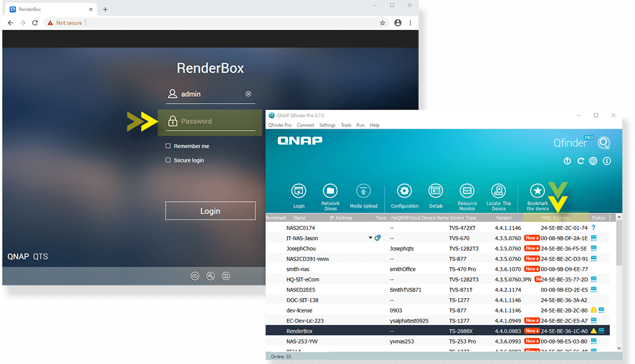Select the RenderBox browser tab

(49, 9)
